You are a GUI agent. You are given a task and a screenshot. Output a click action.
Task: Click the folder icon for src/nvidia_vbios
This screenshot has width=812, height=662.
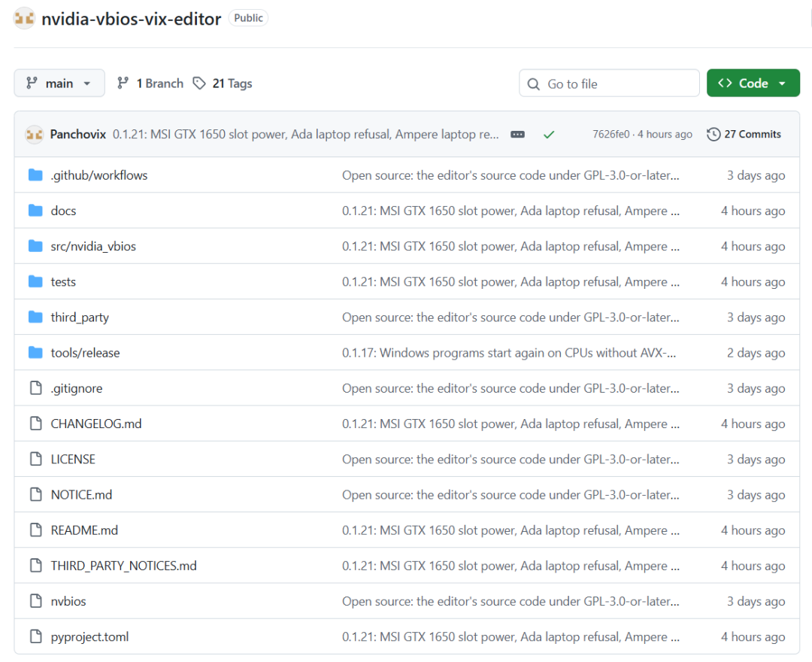35,246
